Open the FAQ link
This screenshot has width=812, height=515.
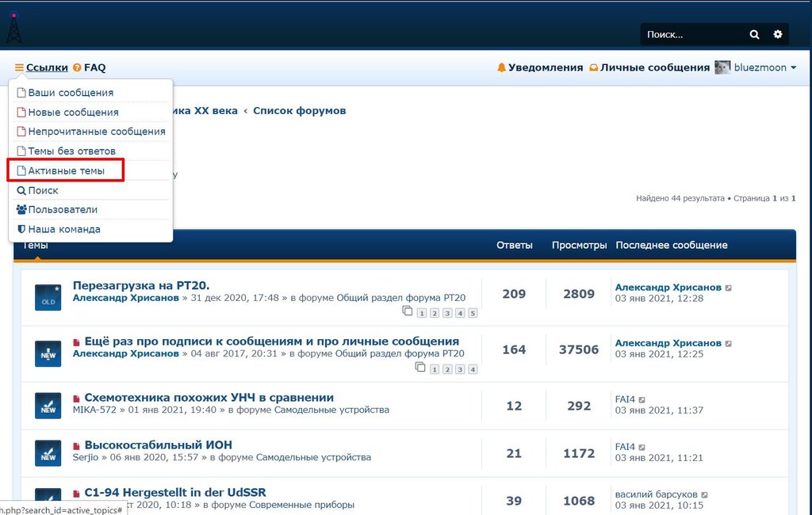tap(94, 67)
